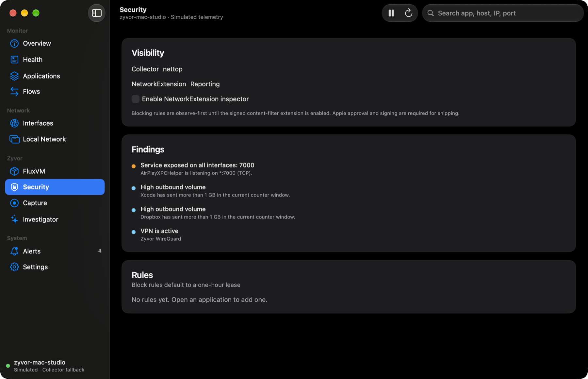Image resolution: width=588 pixels, height=379 pixels.
Task: Click the Alerts count badge 4
Action: click(x=100, y=251)
